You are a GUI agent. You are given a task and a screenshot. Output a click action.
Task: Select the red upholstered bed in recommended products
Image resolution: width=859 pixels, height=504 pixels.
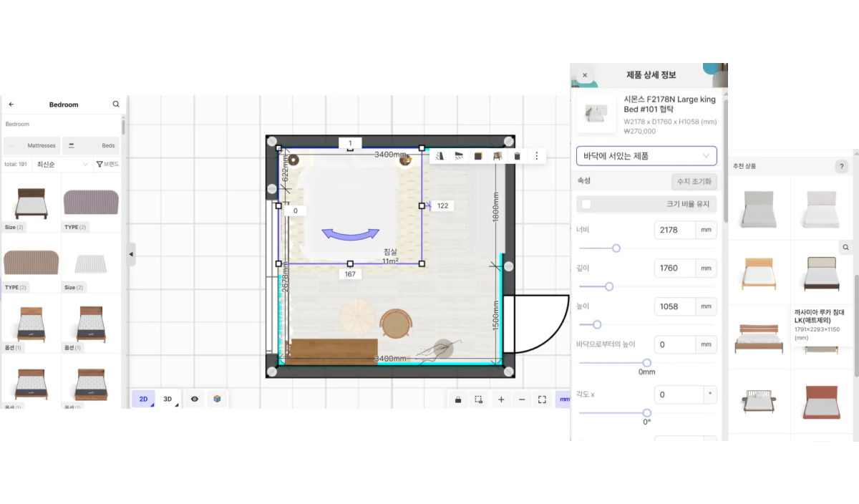pos(820,402)
